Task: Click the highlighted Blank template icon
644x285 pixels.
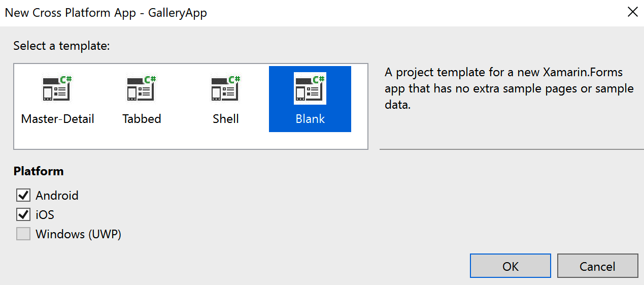Action: [310, 88]
